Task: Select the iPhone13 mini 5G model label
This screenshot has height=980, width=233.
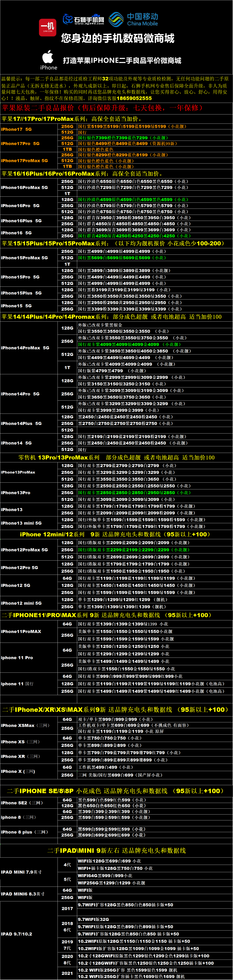Action: [x=21, y=523]
